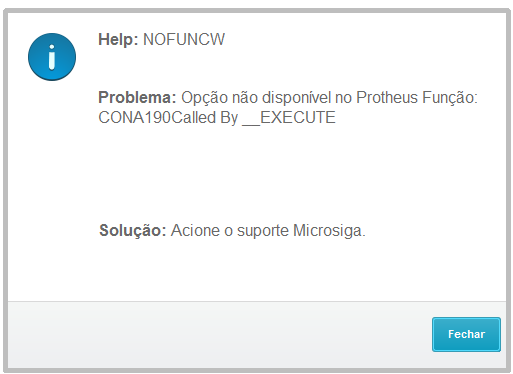Click the word no before Protheus
Viewport: 513px width, 374px height.
(343, 98)
